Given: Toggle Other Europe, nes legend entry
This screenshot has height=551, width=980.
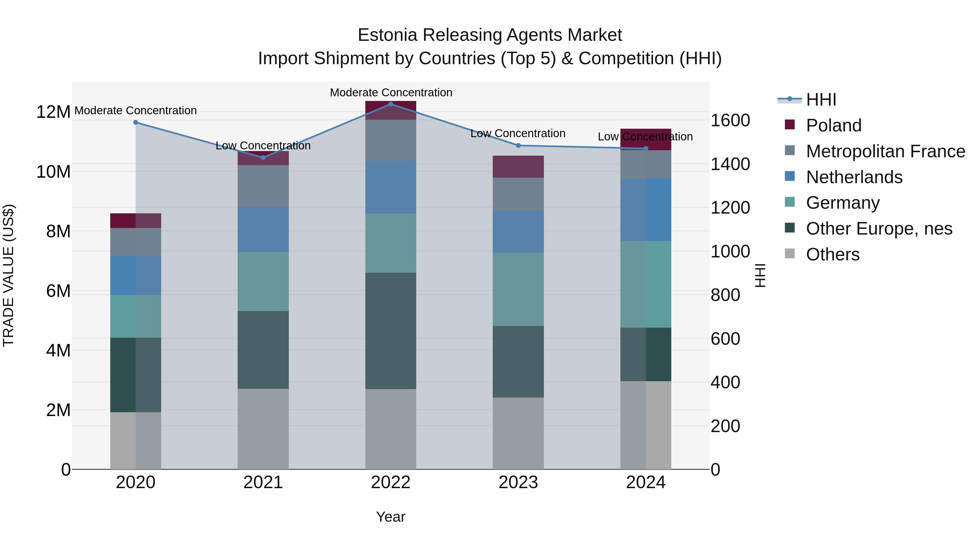Looking at the screenshot, I should click(x=869, y=229).
